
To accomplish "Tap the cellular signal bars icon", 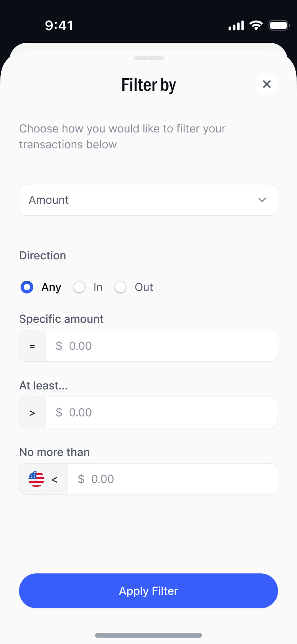I will coord(236,26).
